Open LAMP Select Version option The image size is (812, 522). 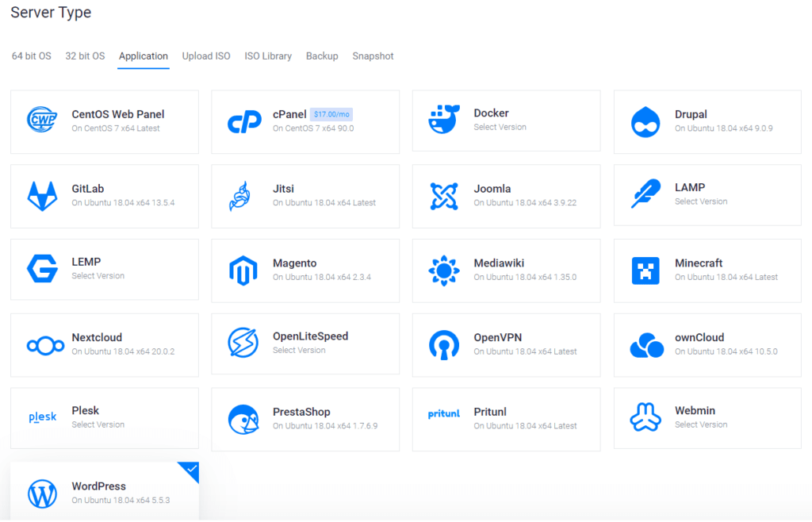tap(700, 202)
